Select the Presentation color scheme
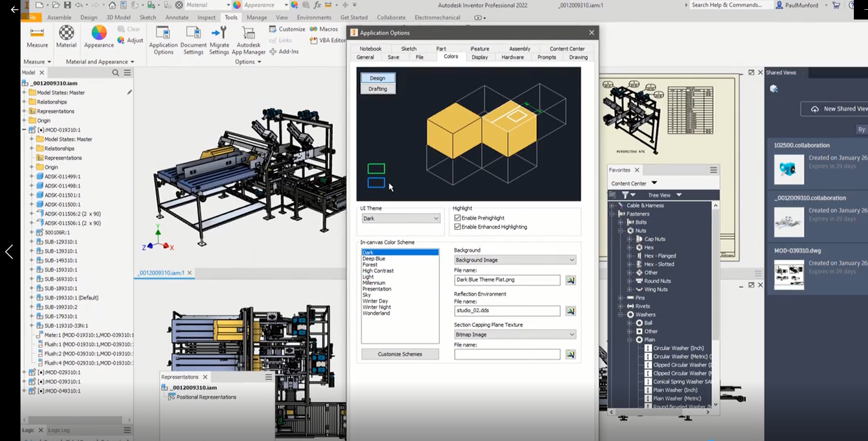This screenshot has width=868, height=441. (377, 289)
